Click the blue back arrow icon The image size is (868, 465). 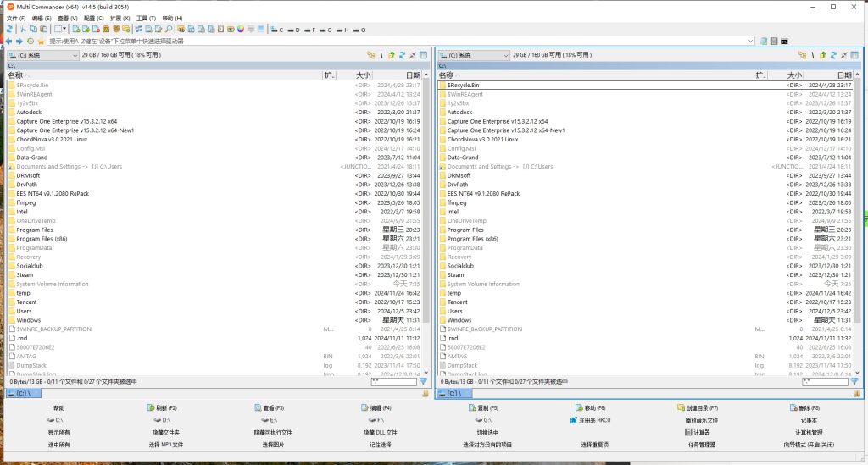pyautogui.click(x=8, y=41)
